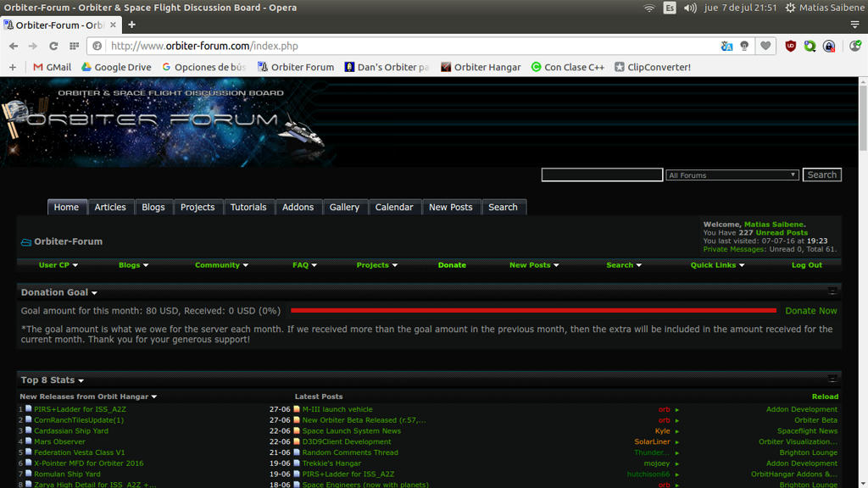
Task: Click the site info icon in address bar
Action: 97,46
